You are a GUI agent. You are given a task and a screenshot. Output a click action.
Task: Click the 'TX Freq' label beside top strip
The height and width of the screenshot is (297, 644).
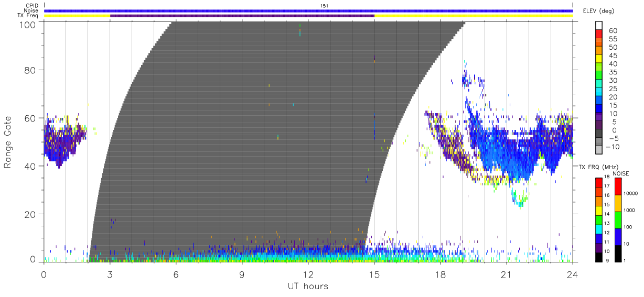[28, 16]
